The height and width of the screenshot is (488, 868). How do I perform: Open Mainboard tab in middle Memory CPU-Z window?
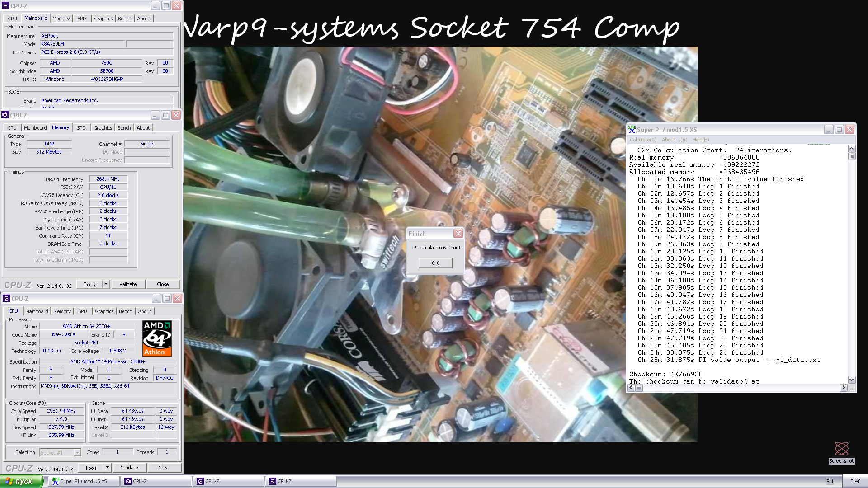pyautogui.click(x=35, y=128)
